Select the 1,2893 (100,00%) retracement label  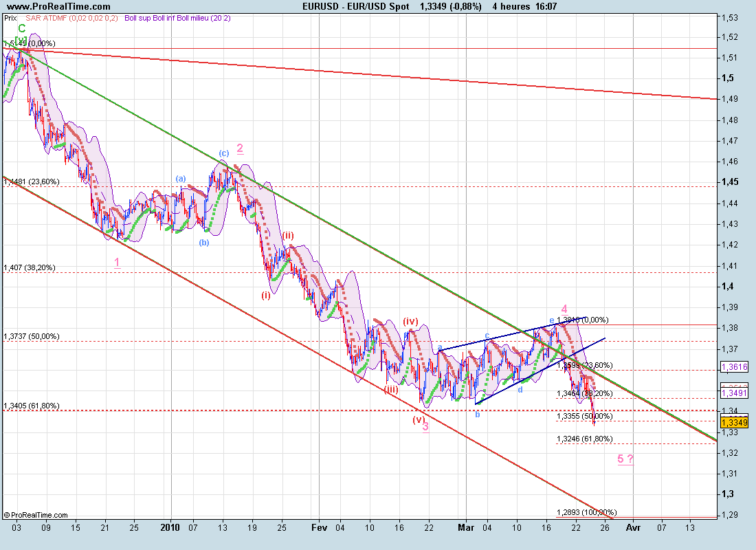[587, 512]
